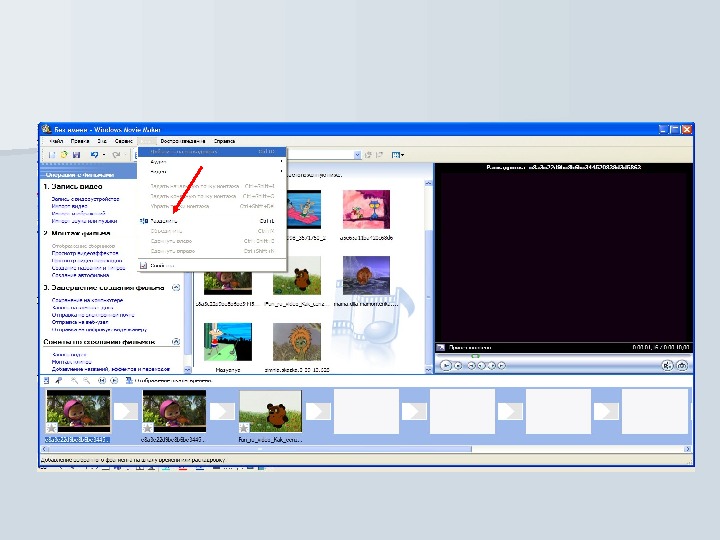Viewport: 720px width, 540px height.
Task: Open the Views icon in toolbar
Action: click(395, 155)
